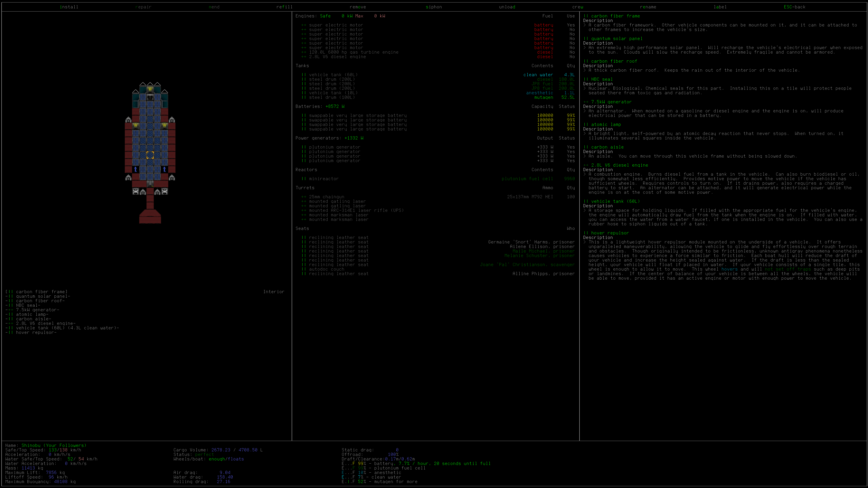The image size is (868, 488).
Task: Click the unload action
Action: (507, 7)
